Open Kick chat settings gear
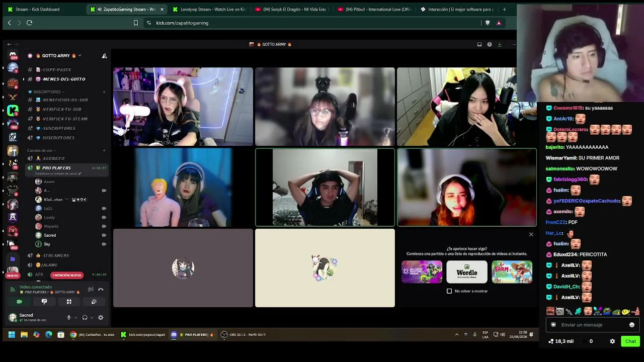The height and width of the screenshot is (362, 644). point(612,341)
